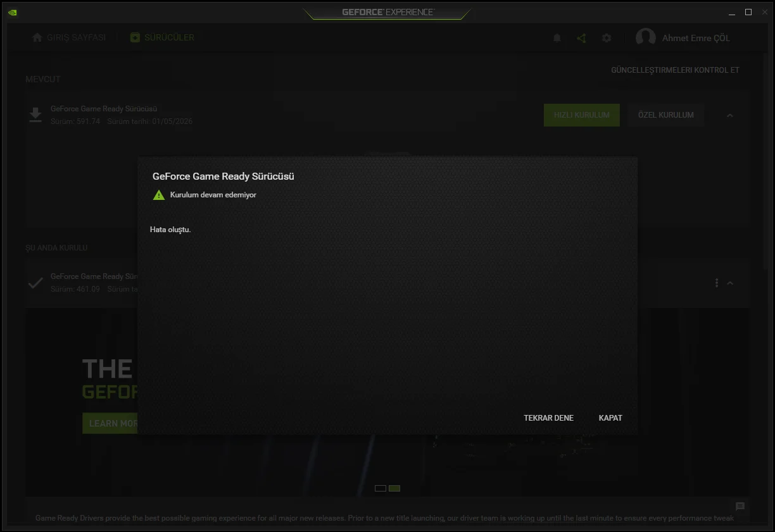The image size is (775, 532).
Task: Click the share icon in header
Action: tap(582, 38)
